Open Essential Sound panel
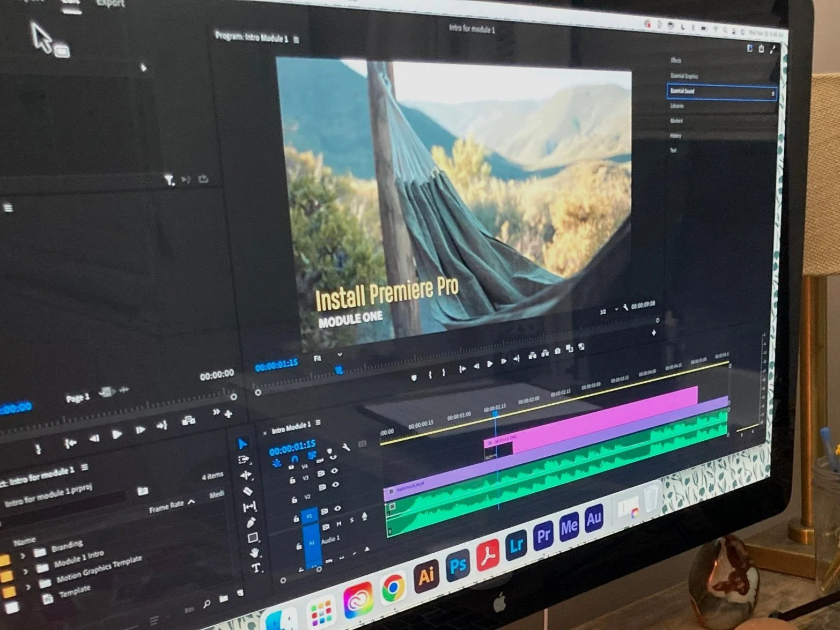This screenshot has width=840, height=630. point(721,92)
